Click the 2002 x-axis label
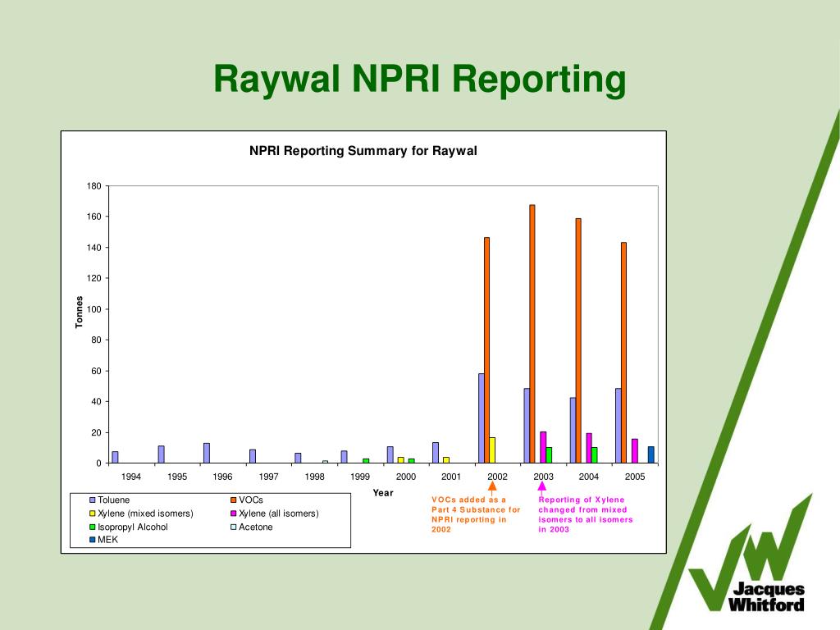 (x=497, y=477)
